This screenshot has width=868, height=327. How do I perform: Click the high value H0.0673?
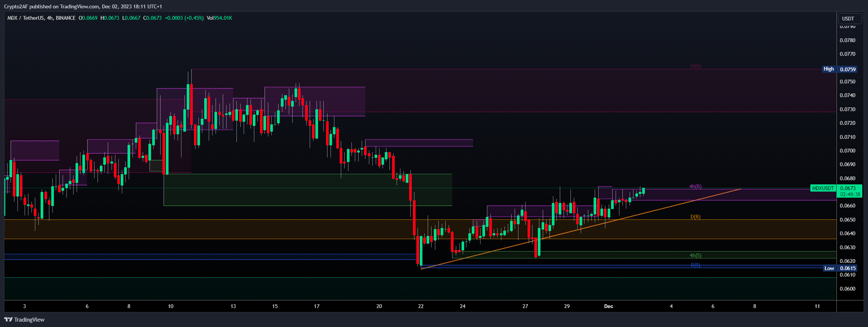coord(110,18)
